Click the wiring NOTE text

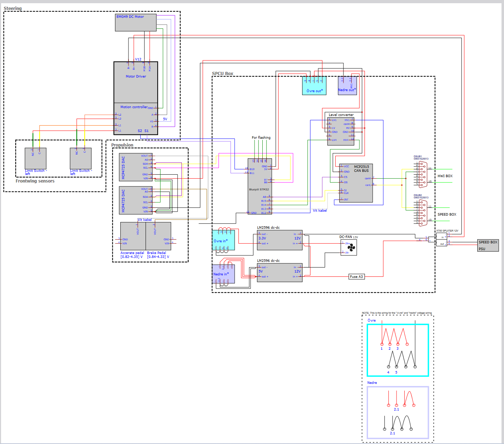click(x=397, y=313)
